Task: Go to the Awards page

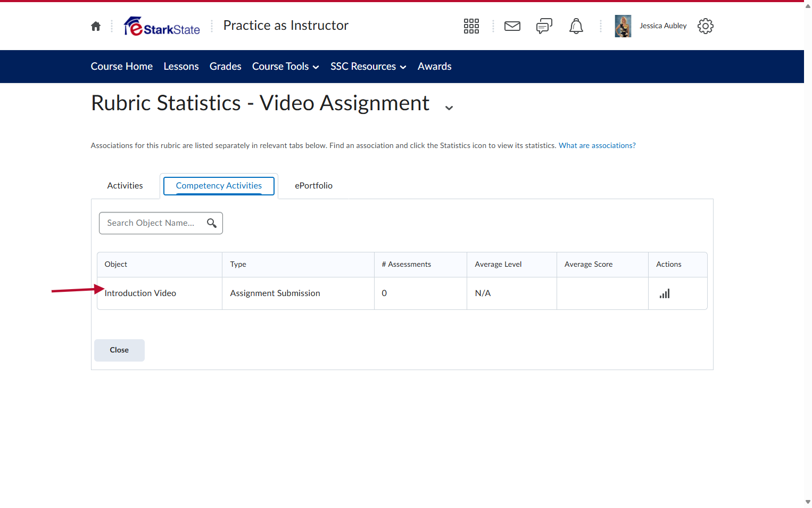Action: [x=435, y=67]
